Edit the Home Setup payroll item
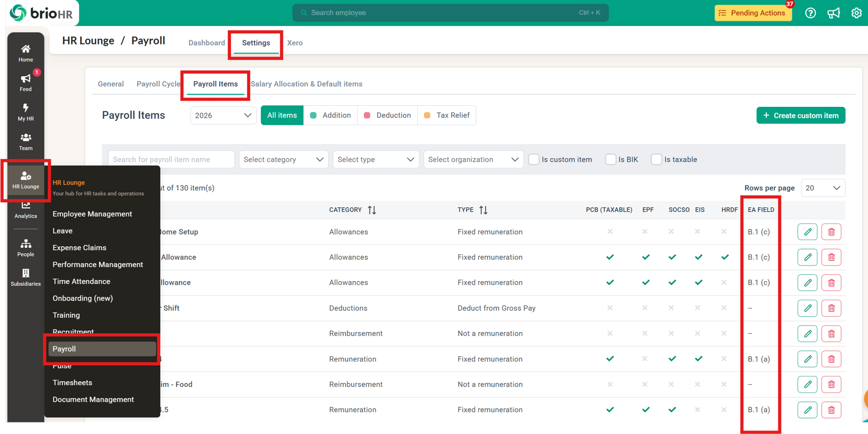The height and width of the screenshot is (434, 868). pos(807,232)
